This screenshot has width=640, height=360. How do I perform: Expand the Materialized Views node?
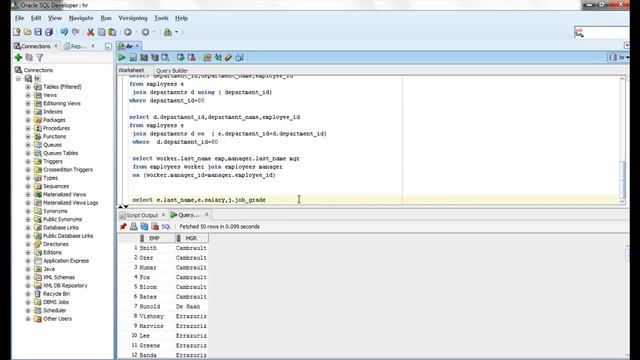click(28, 194)
